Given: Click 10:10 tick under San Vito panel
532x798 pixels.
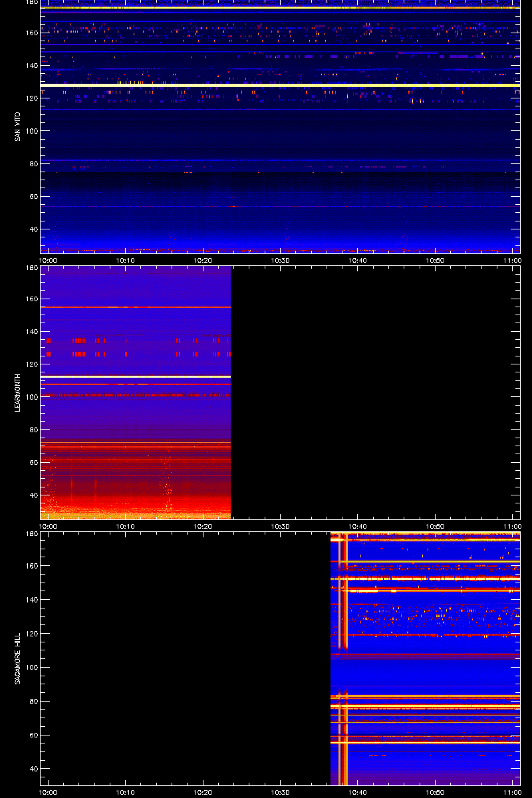Looking at the screenshot, I should pyautogui.click(x=125, y=260).
